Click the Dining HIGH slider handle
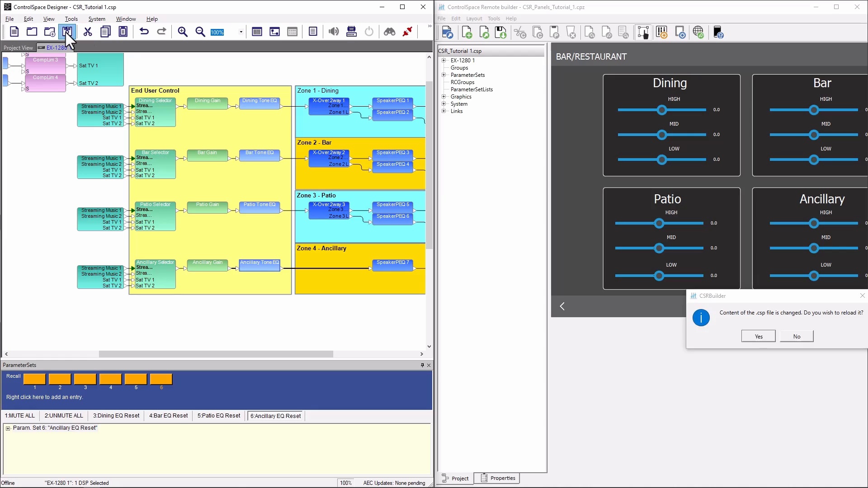 tap(662, 110)
